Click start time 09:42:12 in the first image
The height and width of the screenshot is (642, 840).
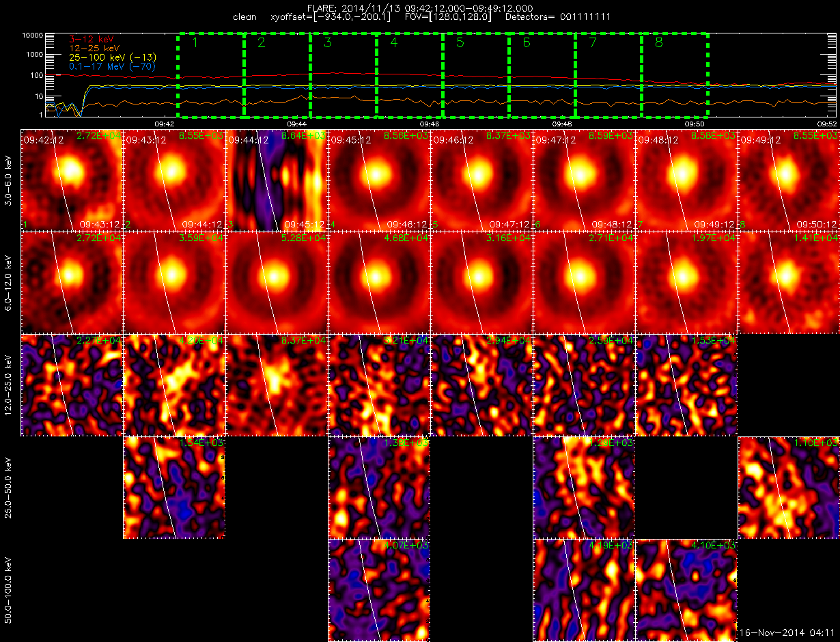coord(44,139)
